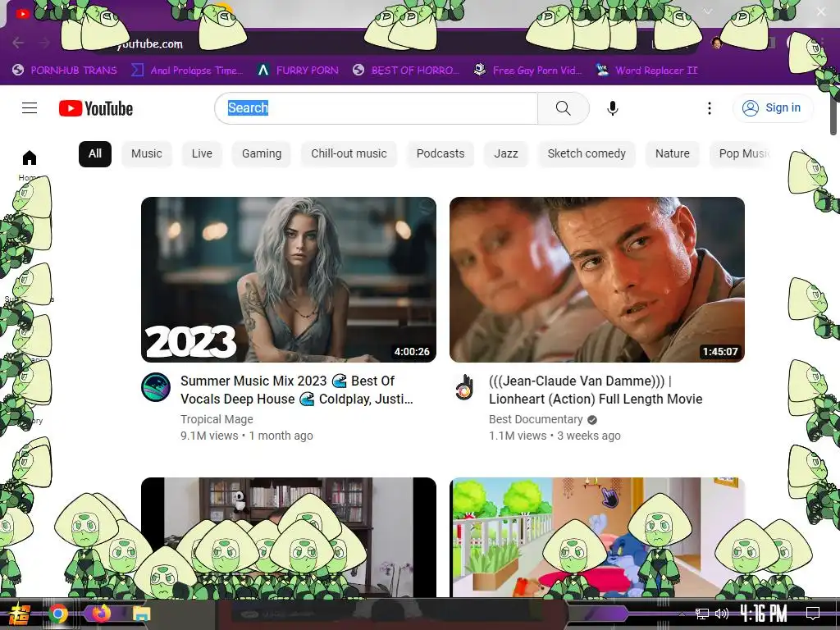Select the Chill-out music filter chip
This screenshot has height=630, width=840.
(349, 153)
